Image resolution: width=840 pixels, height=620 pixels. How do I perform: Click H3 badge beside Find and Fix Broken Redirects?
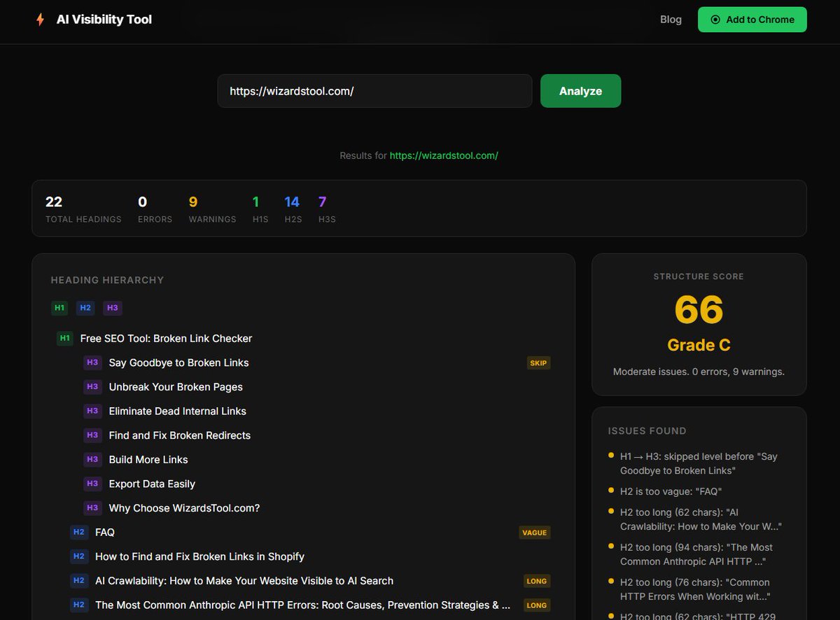coord(92,435)
